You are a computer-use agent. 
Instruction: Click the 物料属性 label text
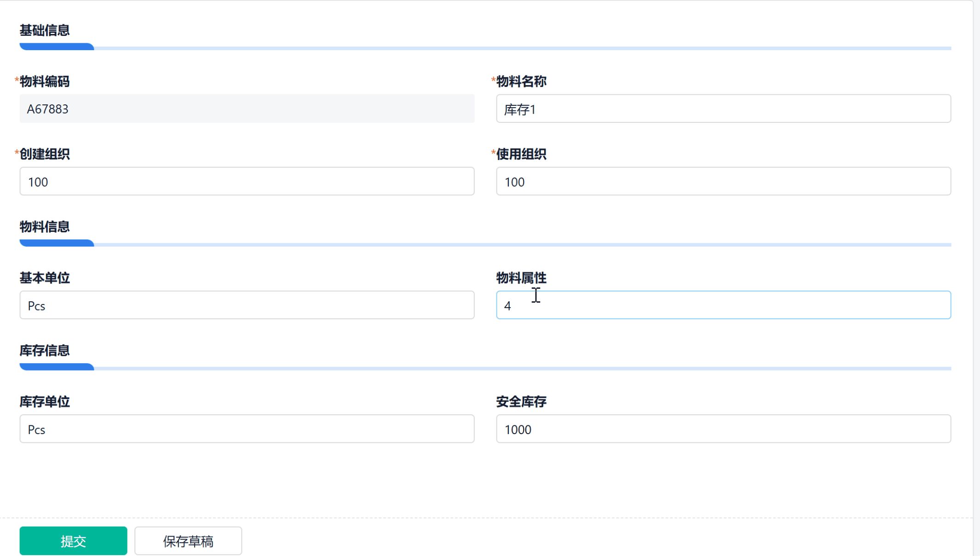tap(521, 278)
